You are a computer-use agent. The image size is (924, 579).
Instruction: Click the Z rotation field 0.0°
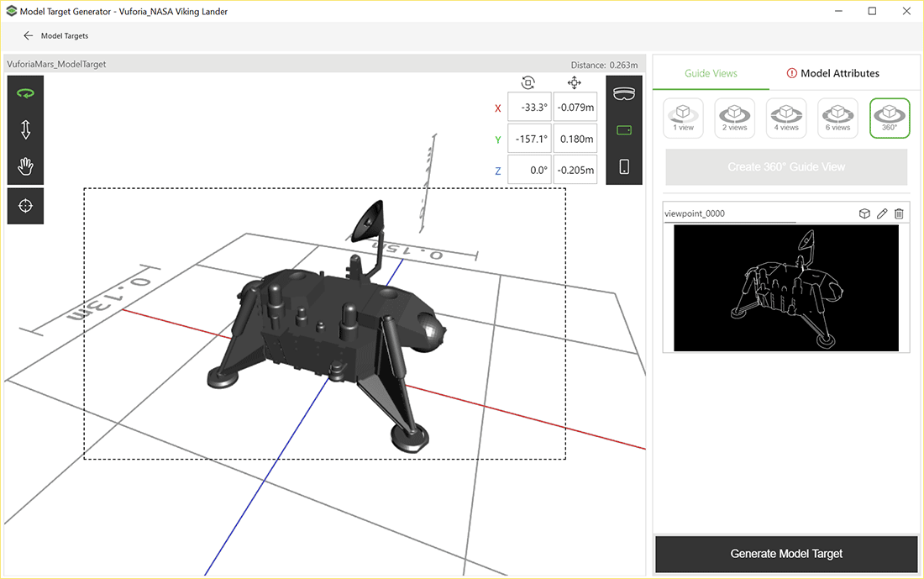tap(529, 170)
